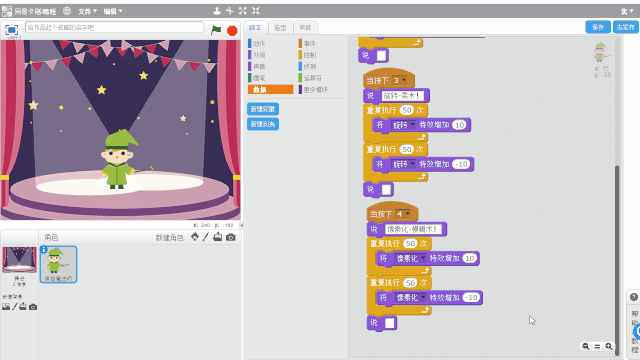Open sprite info via blue i icon
The width and height of the screenshot is (640, 360).
(x=44, y=249)
